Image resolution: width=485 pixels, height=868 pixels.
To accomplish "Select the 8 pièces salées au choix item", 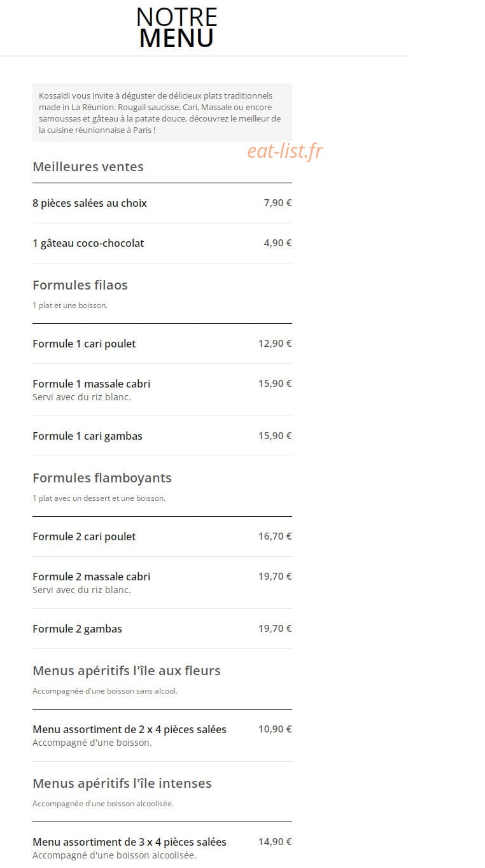I will coord(162,203).
